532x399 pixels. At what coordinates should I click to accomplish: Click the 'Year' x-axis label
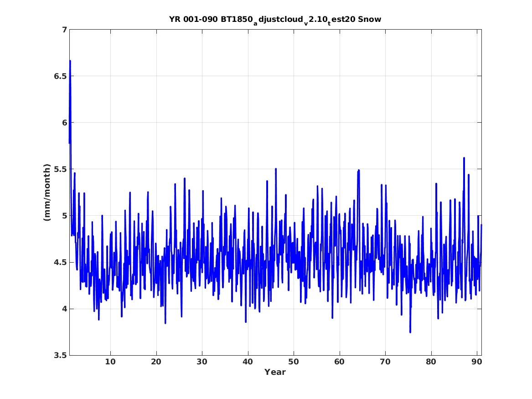(x=275, y=372)
